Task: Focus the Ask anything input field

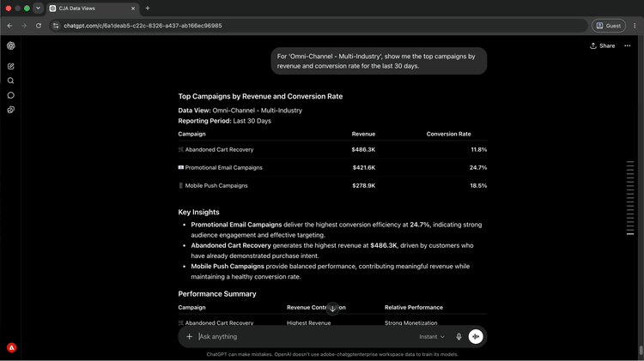Action: click(304, 336)
